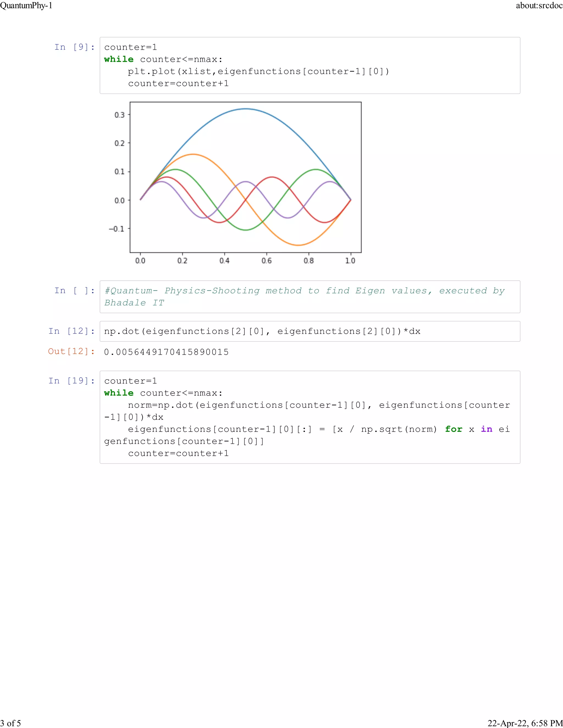The height and width of the screenshot is (728, 563).
Task: Click the comment cell mentioning Shooting method
Action: 310,297
